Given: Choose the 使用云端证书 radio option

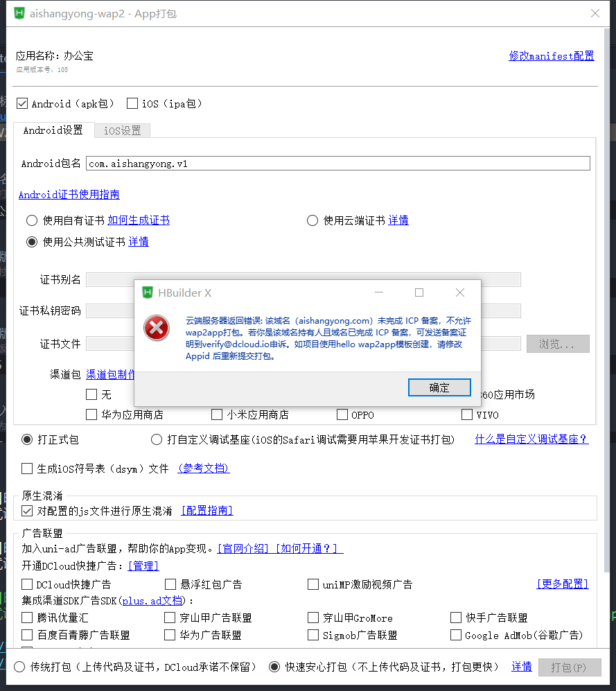Looking at the screenshot, I should coord(312,220).
